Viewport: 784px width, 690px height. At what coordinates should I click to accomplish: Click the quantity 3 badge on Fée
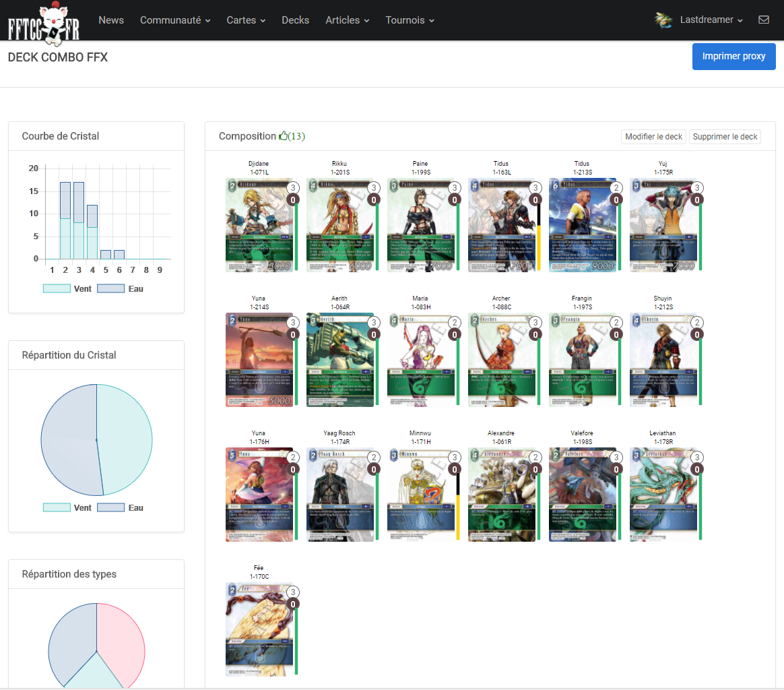pyautogui.click(x=293, y=592)
